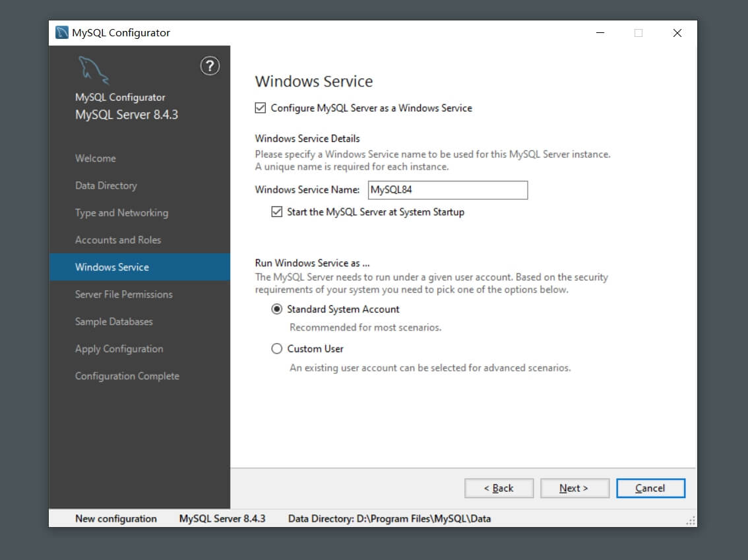The height and width of the screenshot is (560, 748).
Task: Click 'Please specify a Windows Service name' text
Action: pos(433,154)
